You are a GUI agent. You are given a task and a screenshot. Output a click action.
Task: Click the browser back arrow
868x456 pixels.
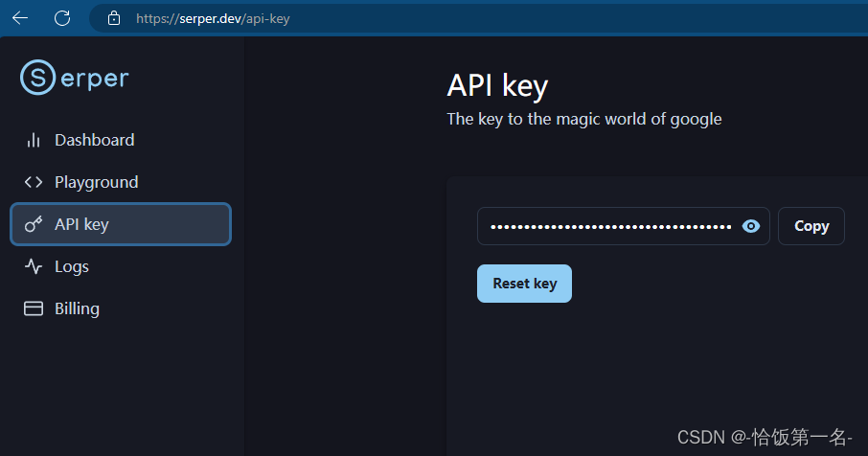(x=20, y=18)
